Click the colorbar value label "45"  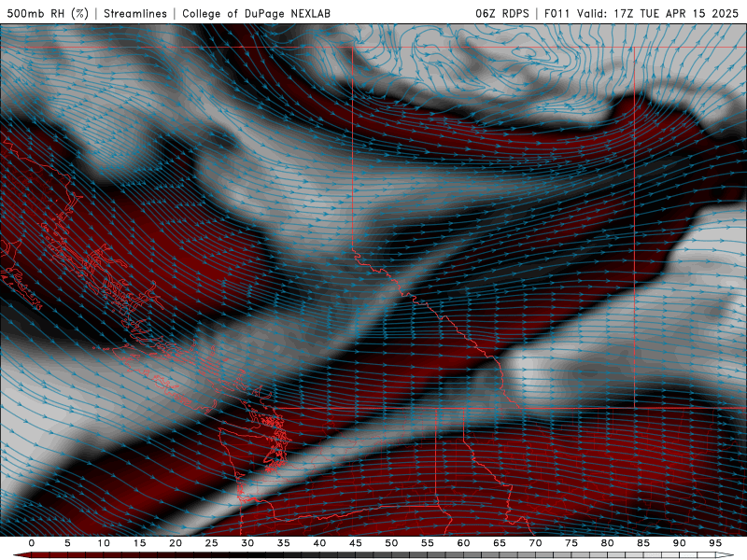pyautogui.click(x=356, y=543)
